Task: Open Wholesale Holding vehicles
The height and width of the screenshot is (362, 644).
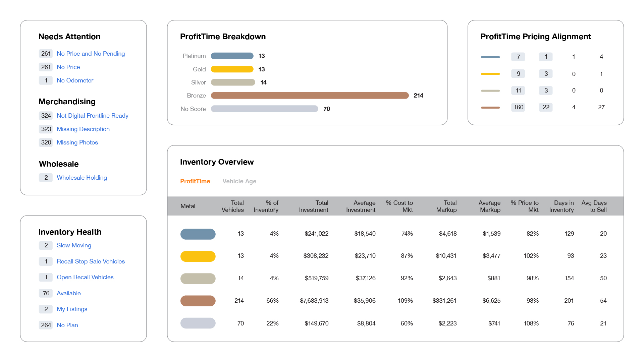Action: [82, 178]
